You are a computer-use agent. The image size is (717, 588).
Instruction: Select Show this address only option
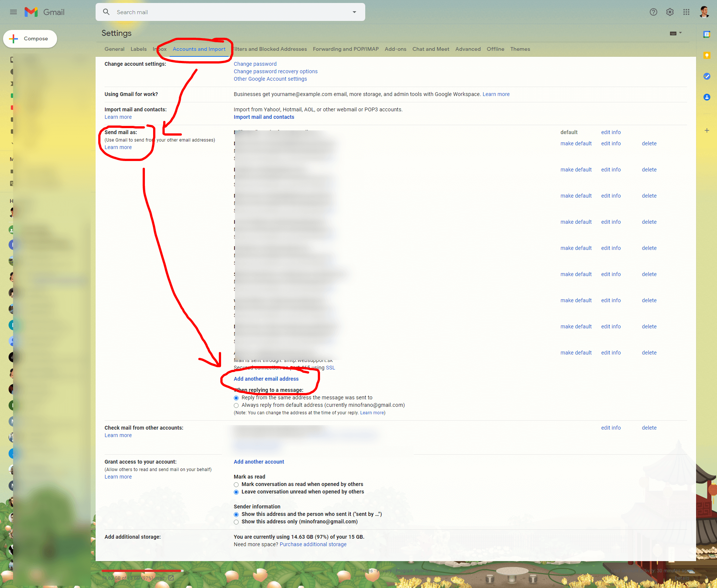pos(236,522)
